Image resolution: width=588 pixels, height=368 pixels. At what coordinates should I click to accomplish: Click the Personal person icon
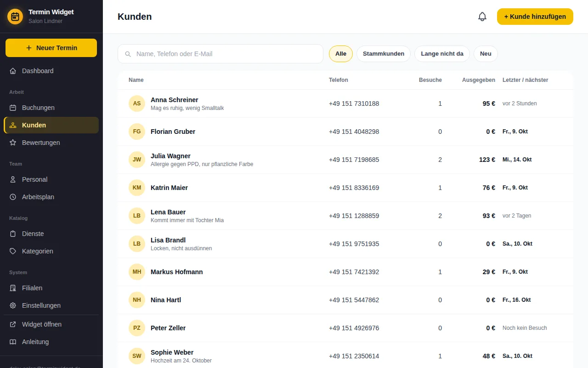tap(13, 179)
